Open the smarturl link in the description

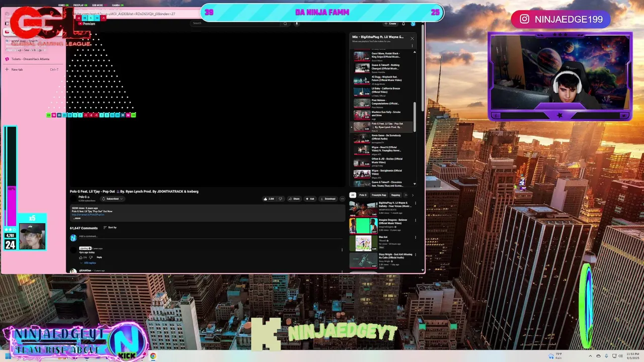[x=88, y=215]
